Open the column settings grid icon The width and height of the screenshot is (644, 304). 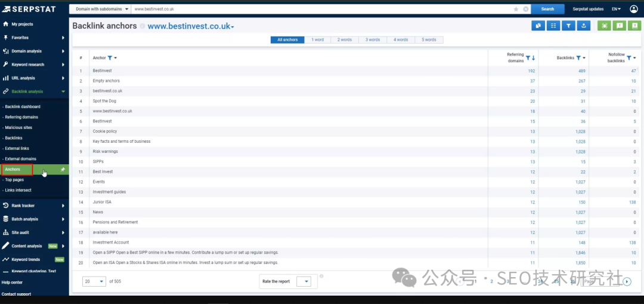click(553, 26)
